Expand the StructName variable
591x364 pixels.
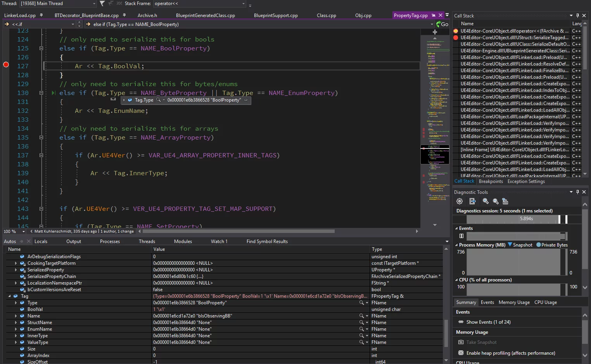click(x=16, y=323)
